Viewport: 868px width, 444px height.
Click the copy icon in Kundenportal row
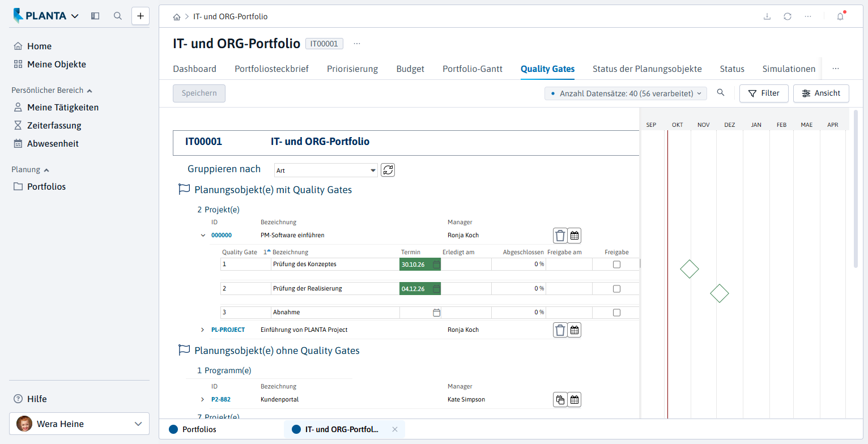tap(560, 400)
